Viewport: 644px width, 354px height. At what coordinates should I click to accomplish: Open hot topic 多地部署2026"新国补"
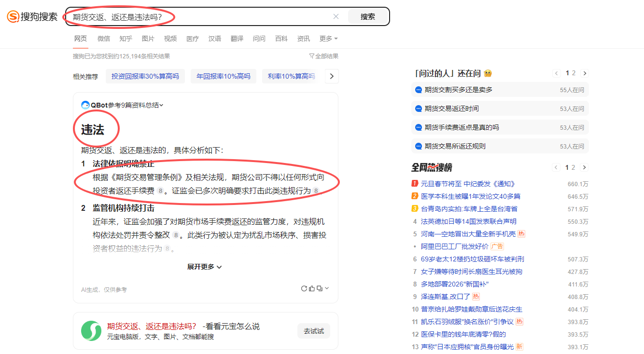tap(455, 284)
